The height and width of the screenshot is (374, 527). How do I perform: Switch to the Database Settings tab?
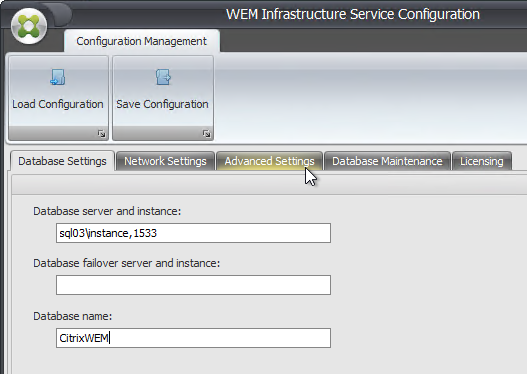62,161
